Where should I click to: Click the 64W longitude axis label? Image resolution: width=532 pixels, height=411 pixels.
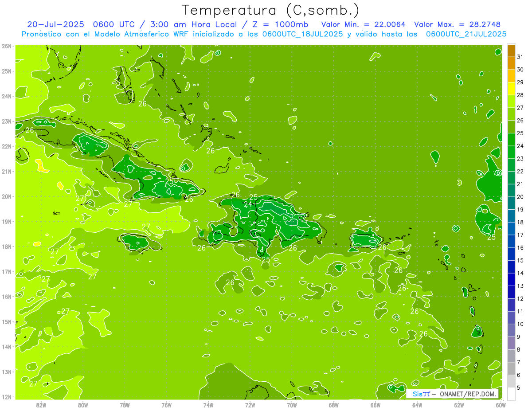[x=417, y=405]
